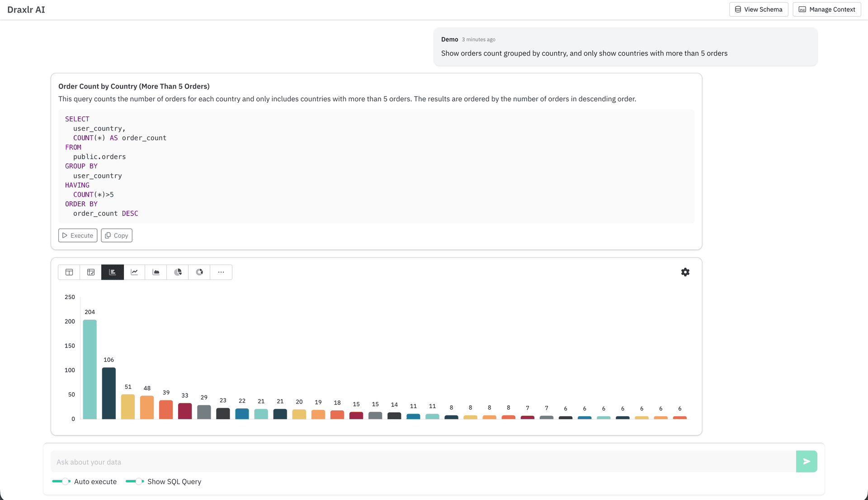Screen dimensions: 868x500
Task: Focus the Ask about your data field
Action: point(423,462)
